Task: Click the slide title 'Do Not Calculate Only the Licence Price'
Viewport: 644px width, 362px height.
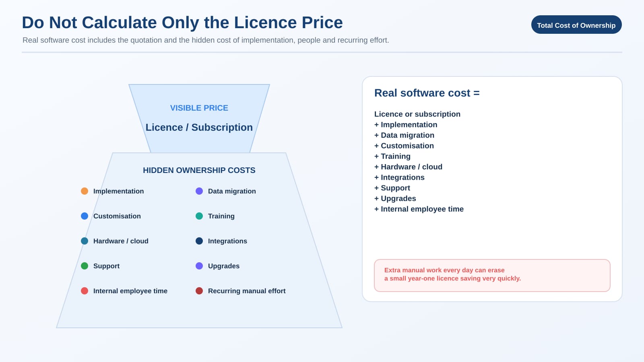Action: (182, 23)
